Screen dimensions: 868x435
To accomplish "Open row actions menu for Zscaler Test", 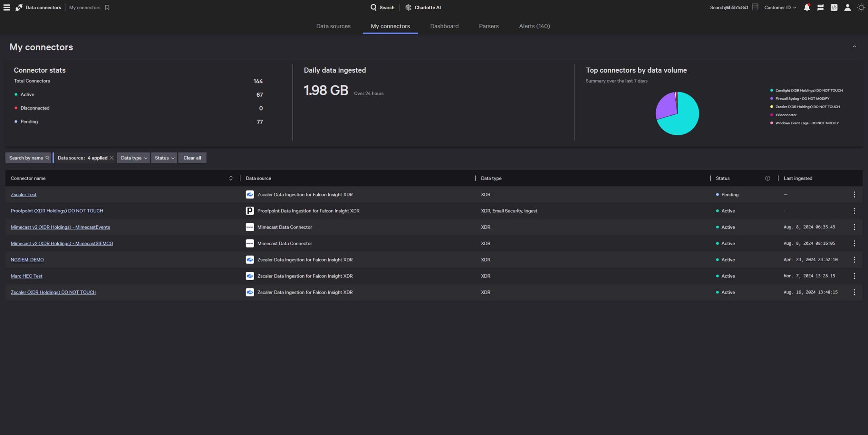I will tap(854, 194).
